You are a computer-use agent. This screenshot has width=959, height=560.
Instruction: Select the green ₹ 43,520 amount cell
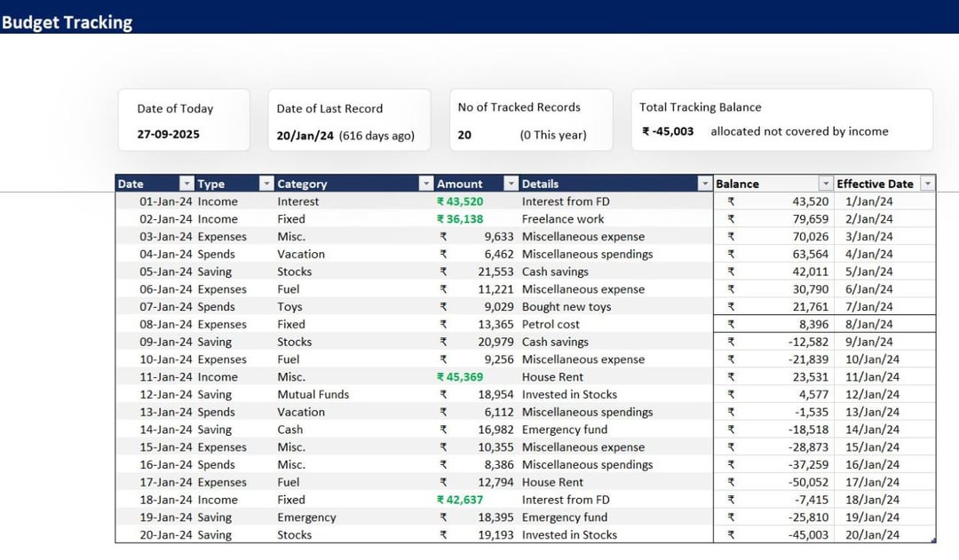[x=460, y=201]
